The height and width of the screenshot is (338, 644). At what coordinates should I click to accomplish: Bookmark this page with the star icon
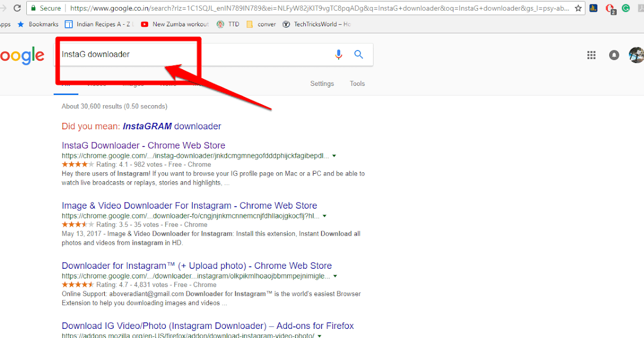(x=578, y=9)
